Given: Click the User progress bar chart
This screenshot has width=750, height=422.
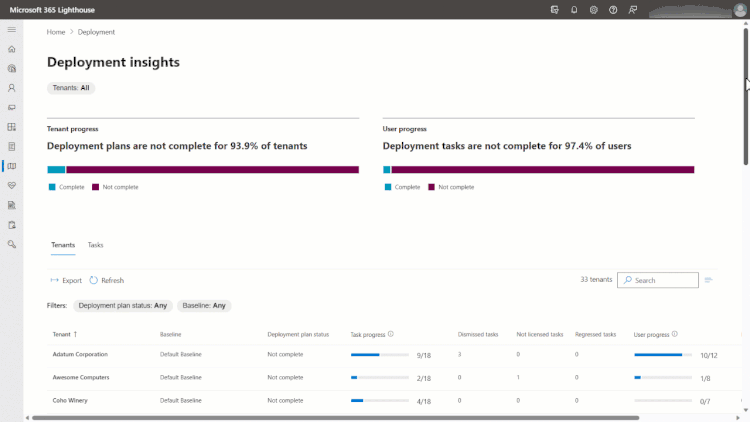Looking at the screenshot, I should [x=539, y=169].
